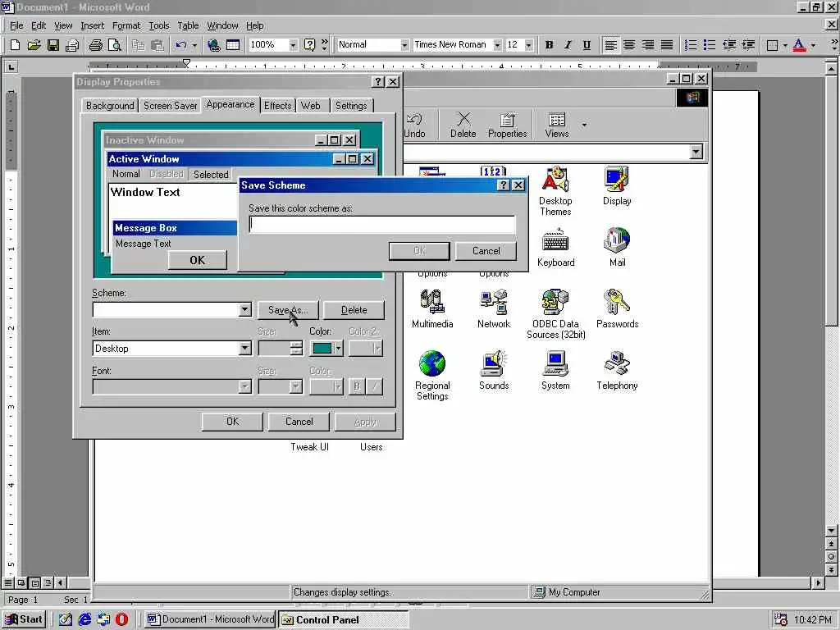Open the Regional Settings icon

(432, 376)
